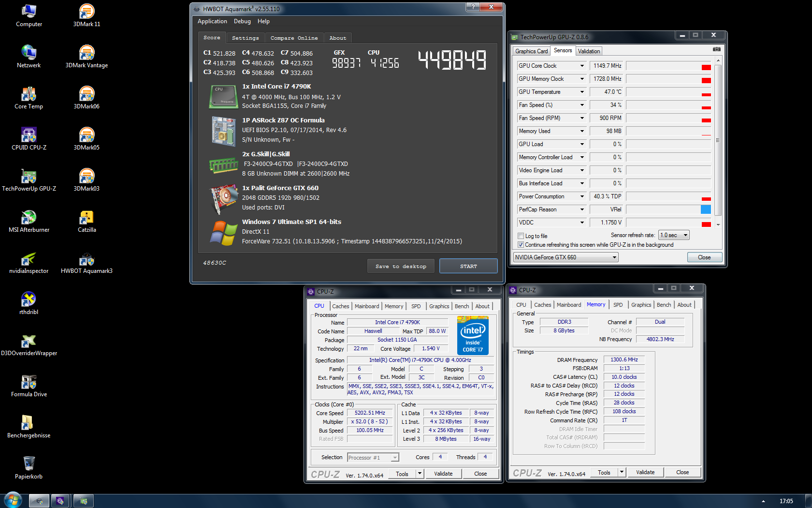Click the PerfCap Reason blue VRel indicator
Screen dimensions: 812x508
pos(706,209)
